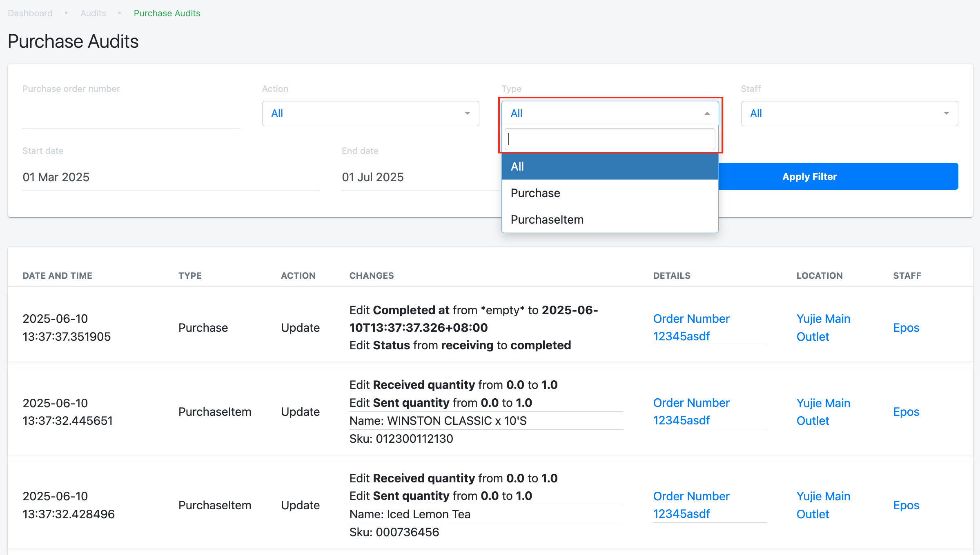This screenshot has height=555, width=980.
Task: Select the All option in Type list
Action: coord(609,166)
